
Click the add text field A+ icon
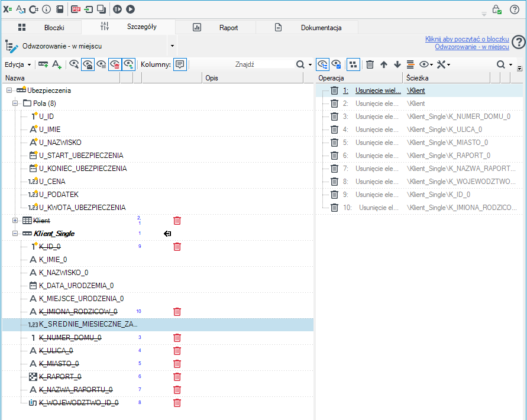tap(57, 64)
